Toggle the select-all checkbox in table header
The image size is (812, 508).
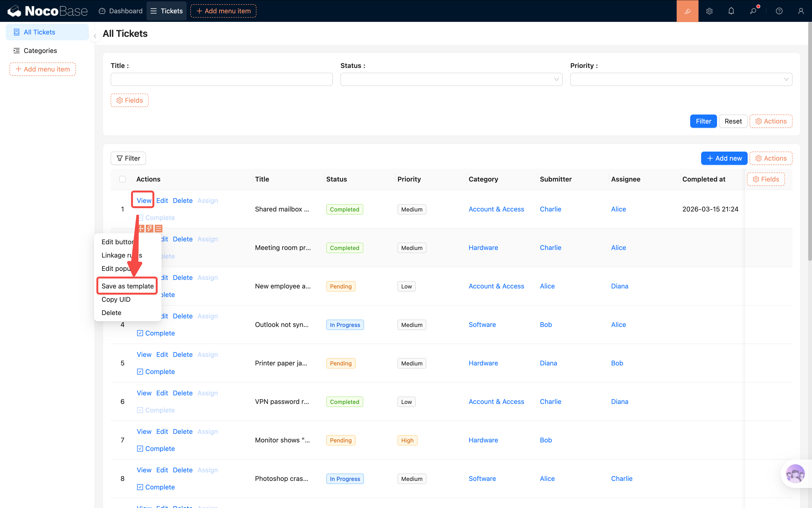pyautogui.click(x=123, y=179)
